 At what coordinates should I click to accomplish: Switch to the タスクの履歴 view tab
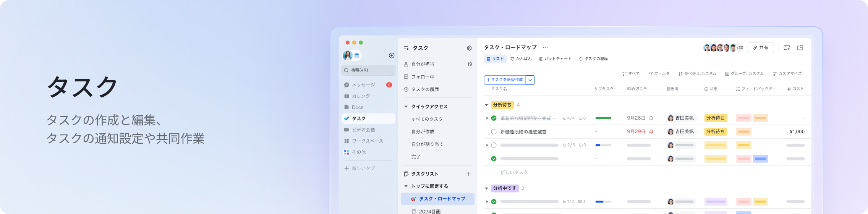593,59
